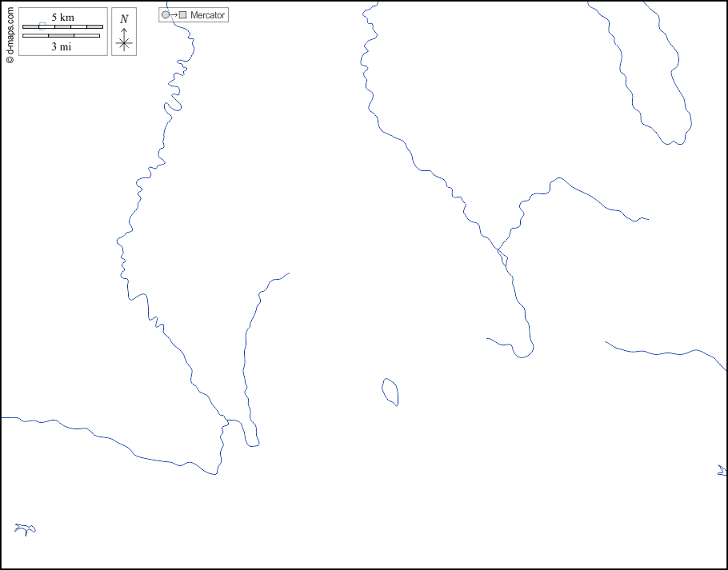This screenshot has width=728, height=570.
Task: Click the circle icon in the Mercator box
Action: pyautogui.click(x=166, y=15)
